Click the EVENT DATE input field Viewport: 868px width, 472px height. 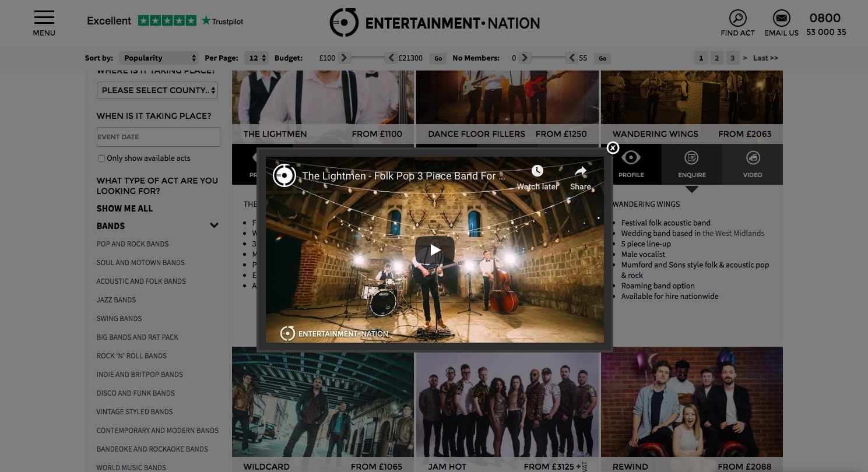coord(158,136)
